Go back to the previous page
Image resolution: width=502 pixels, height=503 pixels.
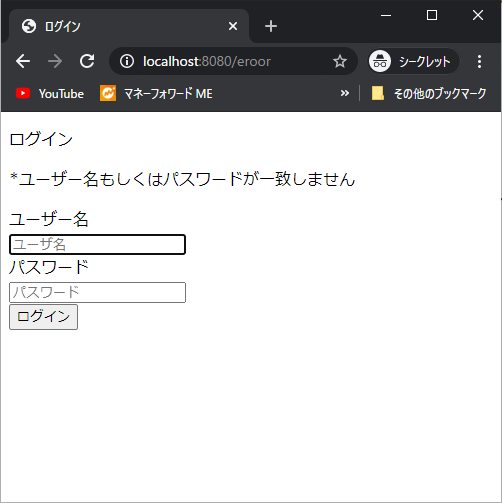click(x=23, y=61)
